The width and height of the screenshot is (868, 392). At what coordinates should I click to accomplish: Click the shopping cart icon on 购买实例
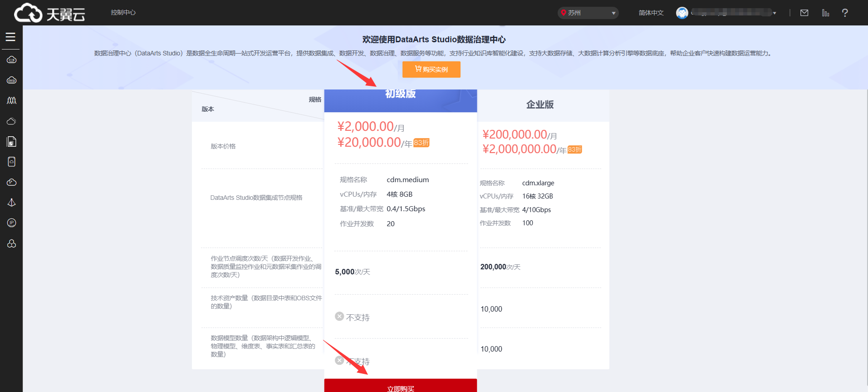click(418, 69)
